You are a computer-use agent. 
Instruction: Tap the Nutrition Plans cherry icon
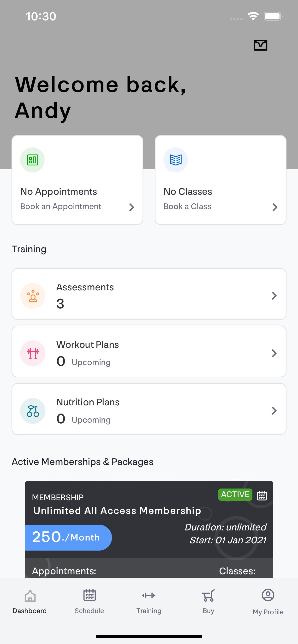(x=33, y=411)
